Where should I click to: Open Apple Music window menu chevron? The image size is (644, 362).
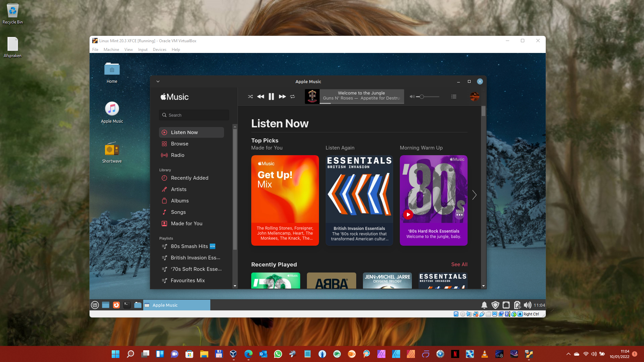tap(158, 81)
